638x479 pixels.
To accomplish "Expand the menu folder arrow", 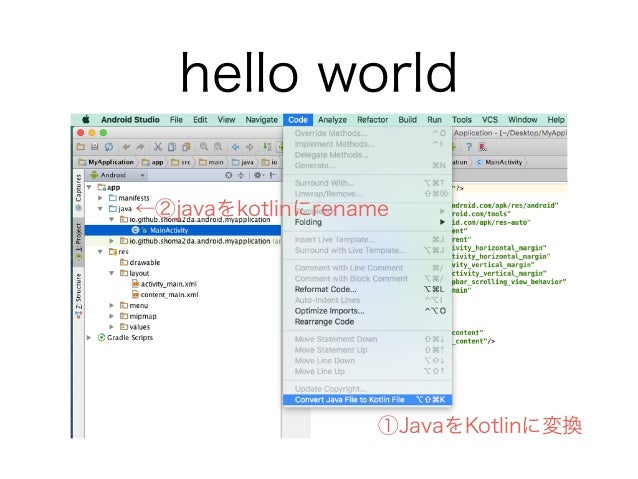I will point(111,305).
